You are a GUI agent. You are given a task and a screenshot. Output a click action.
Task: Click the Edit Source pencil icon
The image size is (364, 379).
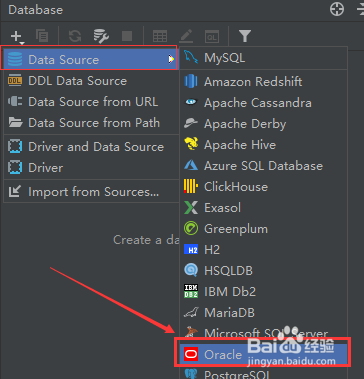click(186, 36)
